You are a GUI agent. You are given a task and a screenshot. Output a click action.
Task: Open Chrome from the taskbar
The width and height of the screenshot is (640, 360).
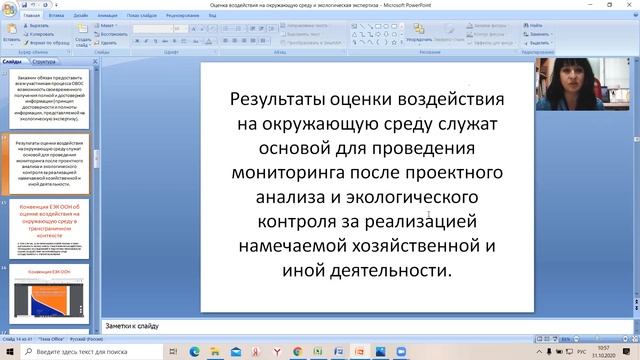click(x=298, y=351)
